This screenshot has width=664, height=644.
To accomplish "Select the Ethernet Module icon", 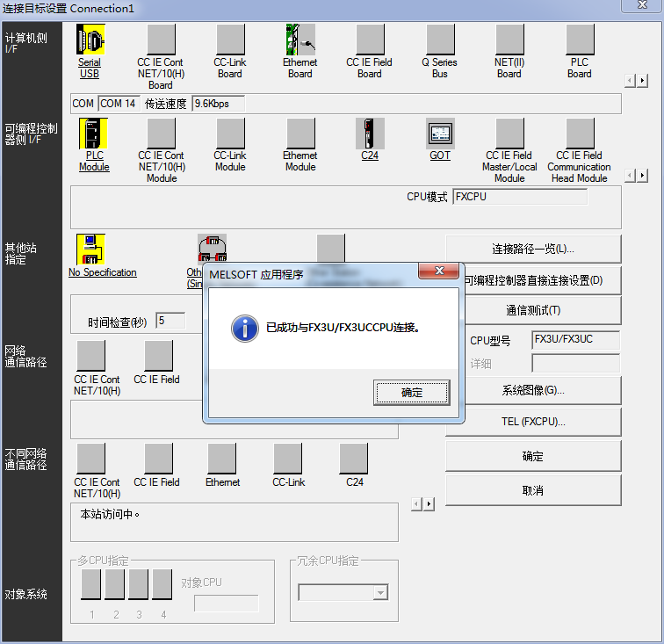I will (300, 134).
